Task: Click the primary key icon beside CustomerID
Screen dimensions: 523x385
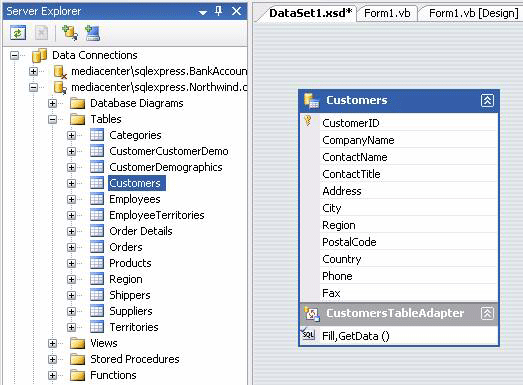Action: tap(308, 120)
